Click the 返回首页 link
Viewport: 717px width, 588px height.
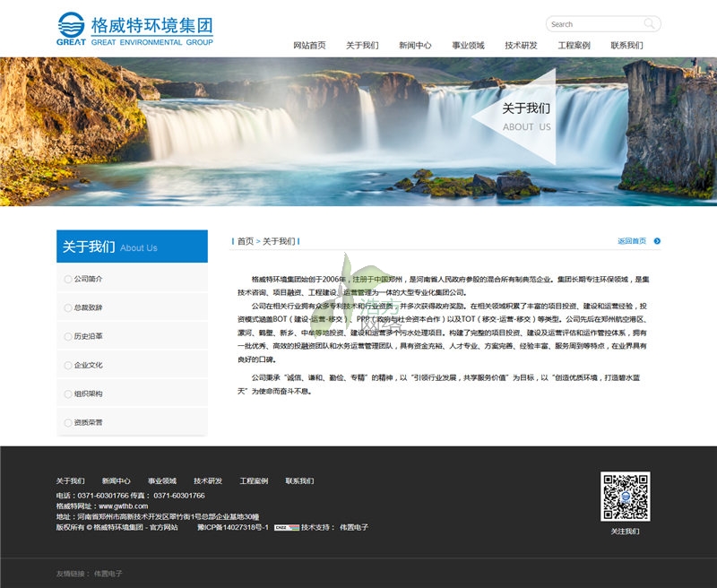pyautogui.click(x=631, y=241)
